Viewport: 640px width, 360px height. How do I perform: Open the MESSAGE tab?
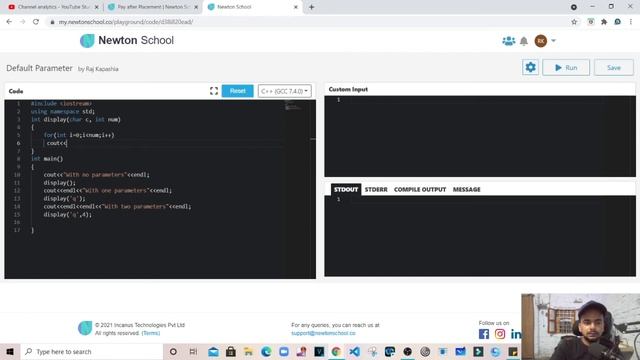[x=467, y=189]
